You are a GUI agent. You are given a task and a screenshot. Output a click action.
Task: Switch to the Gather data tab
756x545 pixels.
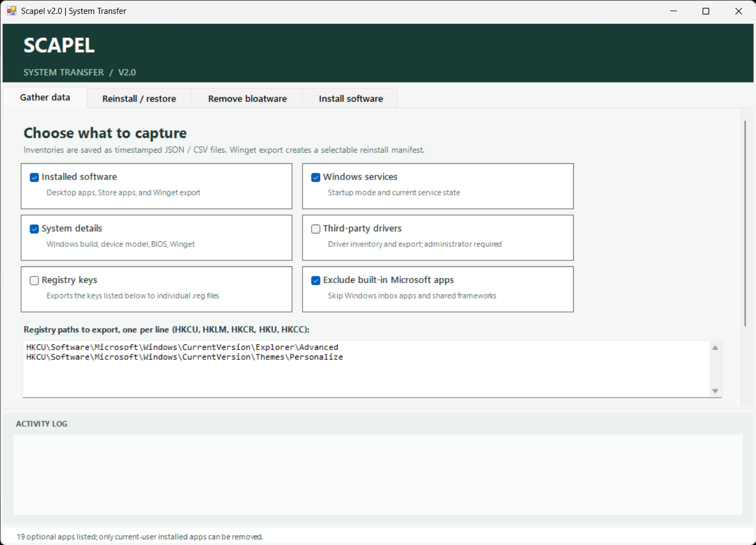(45, 98)
